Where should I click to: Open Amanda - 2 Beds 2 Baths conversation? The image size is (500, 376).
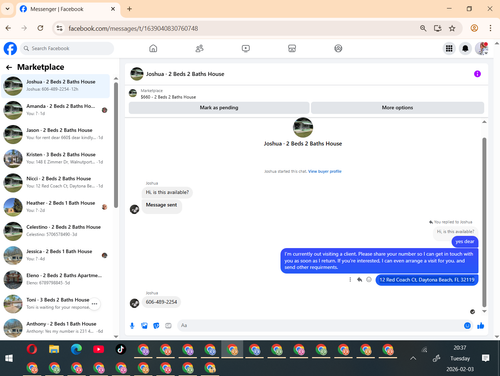point(56,110)
